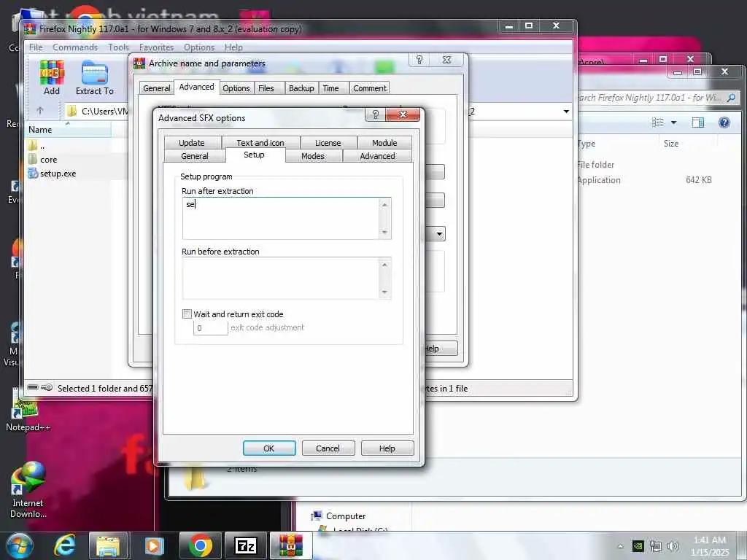Screen dimensions: 747x560
Task: Sort WinRAR file list by Name column
Action: tap(68, 130)
